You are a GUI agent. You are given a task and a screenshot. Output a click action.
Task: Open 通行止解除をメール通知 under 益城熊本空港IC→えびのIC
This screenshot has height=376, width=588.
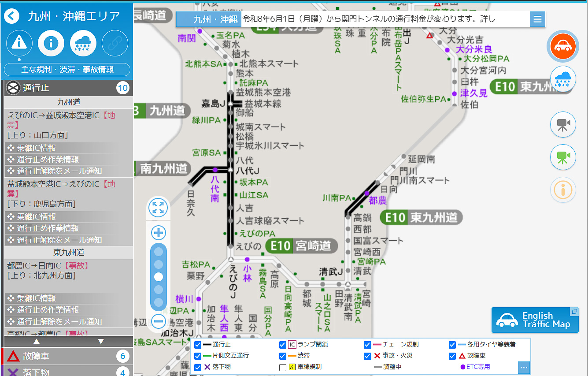pyautogui.click(x=69, y=240)
